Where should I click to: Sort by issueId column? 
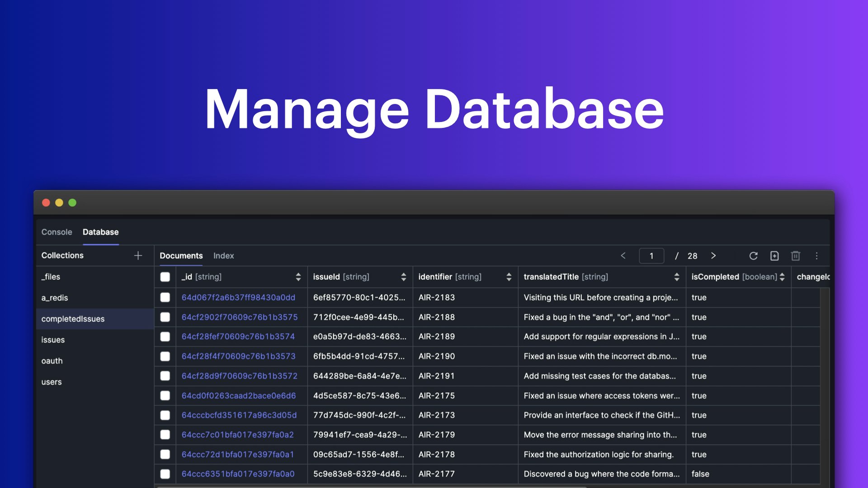click(x=403, y=277)
